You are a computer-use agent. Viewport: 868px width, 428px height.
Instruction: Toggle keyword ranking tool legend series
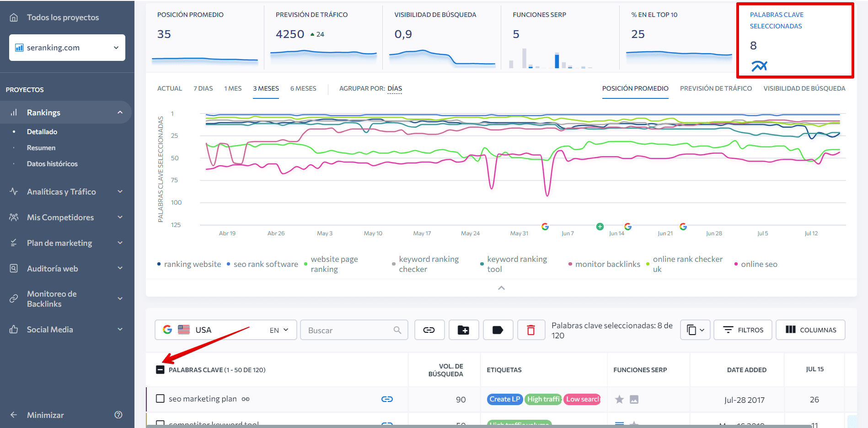(514, 264)
